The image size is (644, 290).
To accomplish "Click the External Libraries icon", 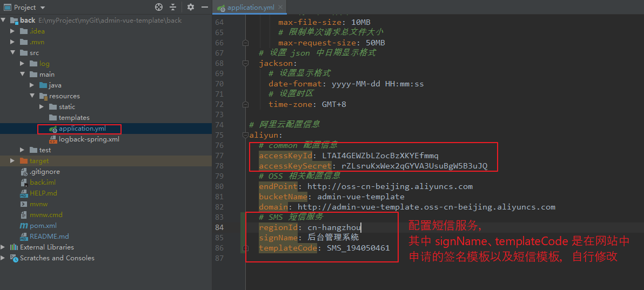I will tap(14, 247).
